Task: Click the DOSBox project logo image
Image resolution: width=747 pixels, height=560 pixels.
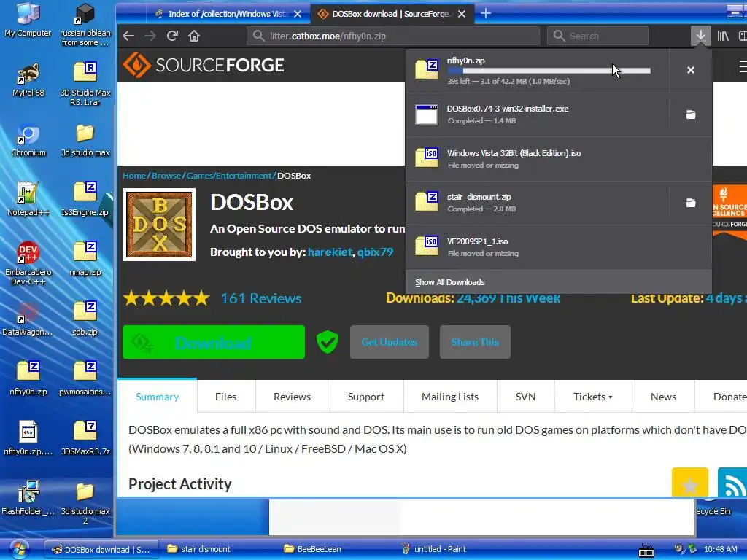Action: pos(159,225)
